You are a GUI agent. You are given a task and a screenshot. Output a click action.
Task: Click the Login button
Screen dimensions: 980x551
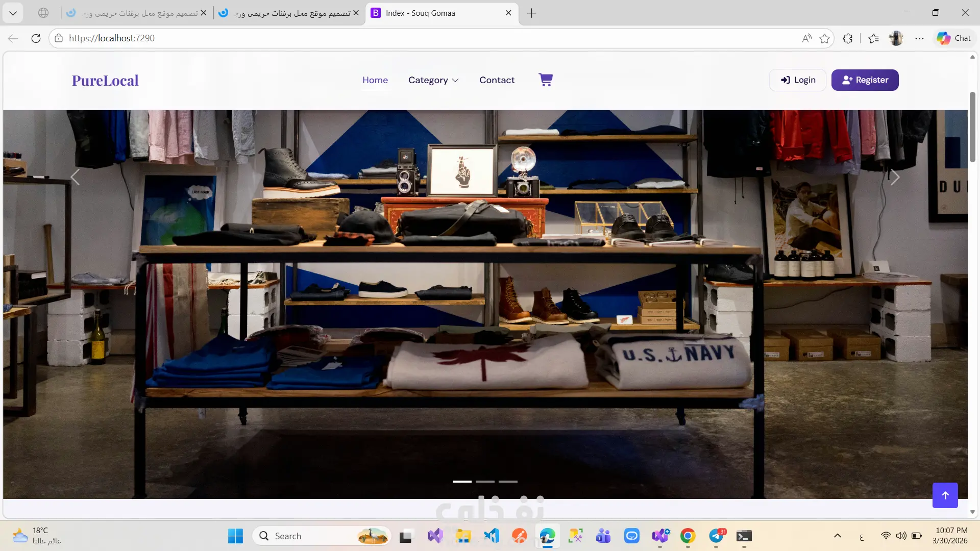pyautogui.click(x=798, y=80)
